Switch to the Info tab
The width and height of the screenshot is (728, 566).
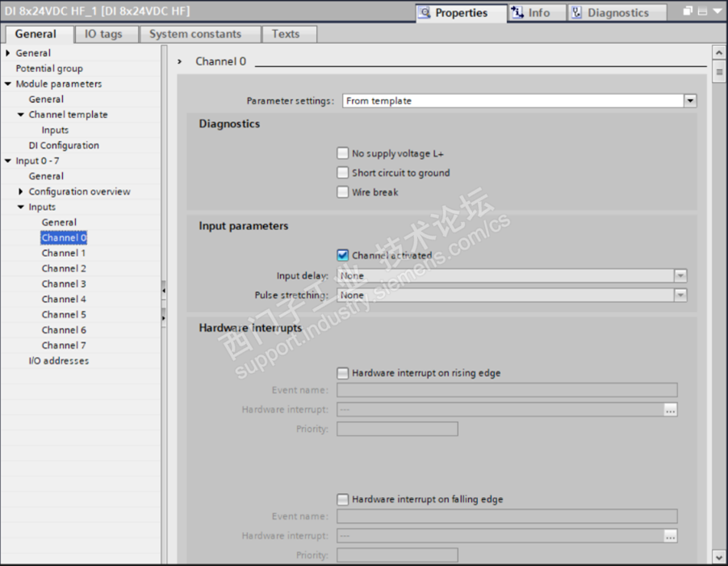point(538,13)
